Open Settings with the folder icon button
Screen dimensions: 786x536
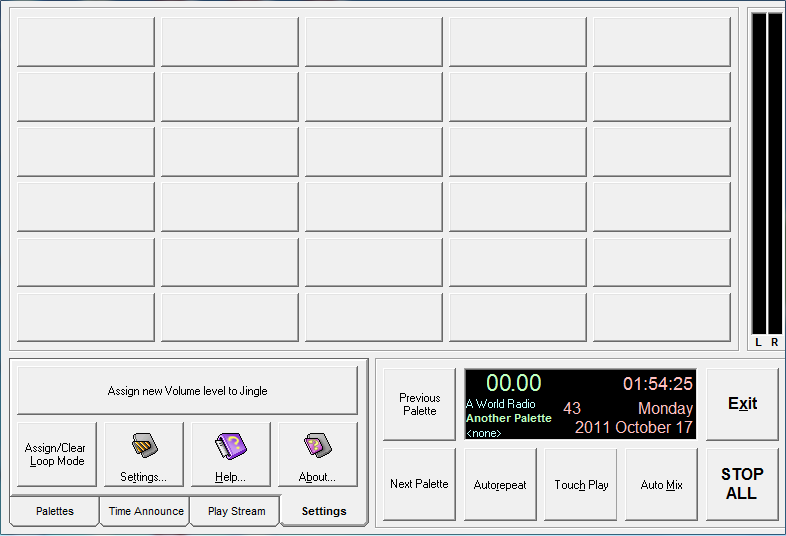click(144, 454)
